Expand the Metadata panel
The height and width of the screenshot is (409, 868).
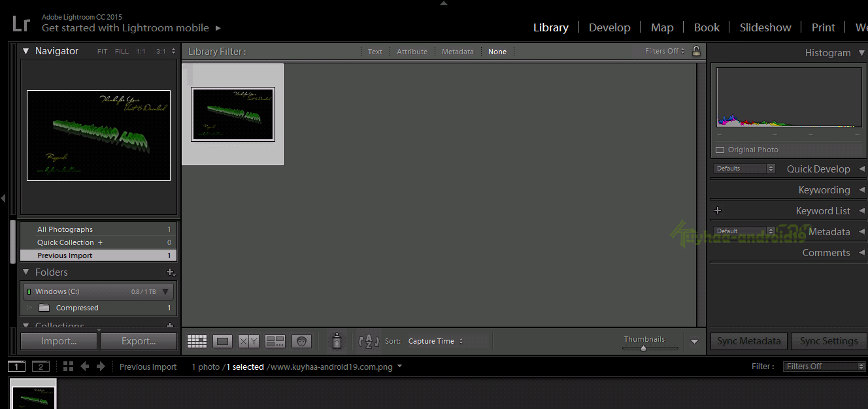pyautogui.click(x=862, y=231)
